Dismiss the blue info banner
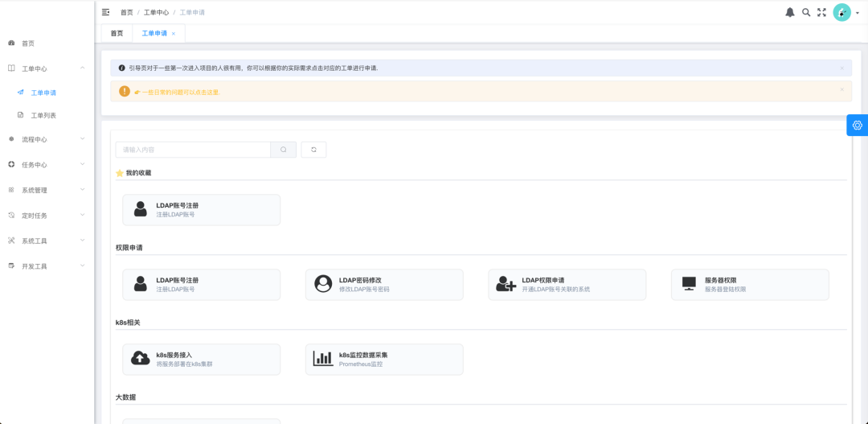The image size is (868, 424). click(x=842, y=68)
